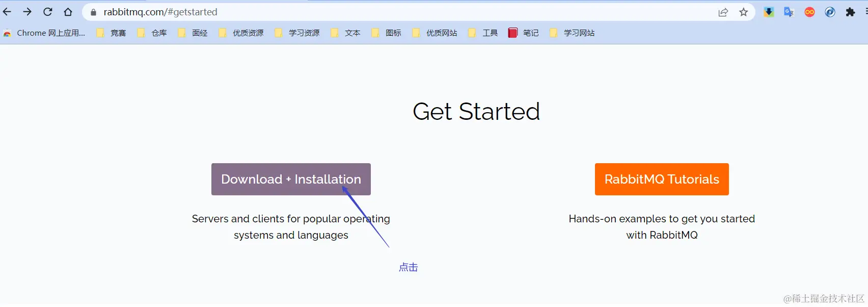This screenshot has height=307, width=868.
Task: Open the browser home page
Action: coord(68,12)
